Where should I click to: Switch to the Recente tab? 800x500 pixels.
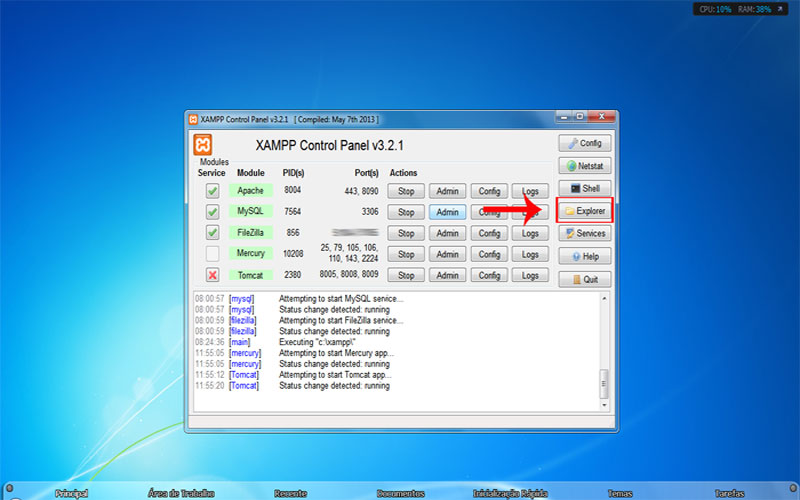point(290,493)
